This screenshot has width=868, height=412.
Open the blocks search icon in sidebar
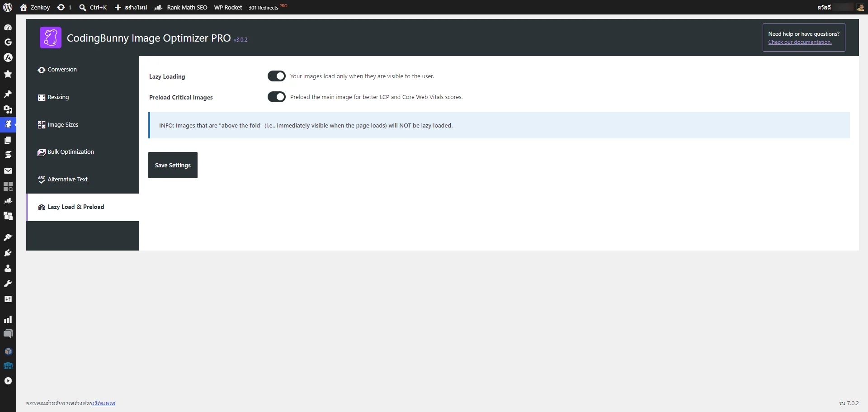8,186
